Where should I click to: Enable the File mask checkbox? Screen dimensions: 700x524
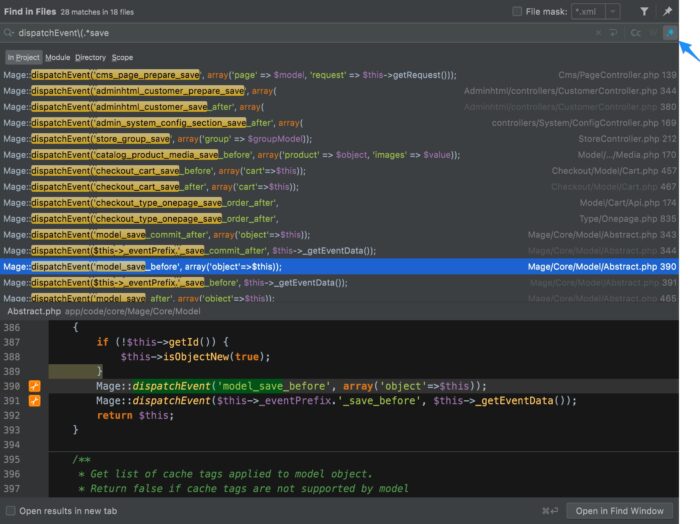(x=517, y=12)
